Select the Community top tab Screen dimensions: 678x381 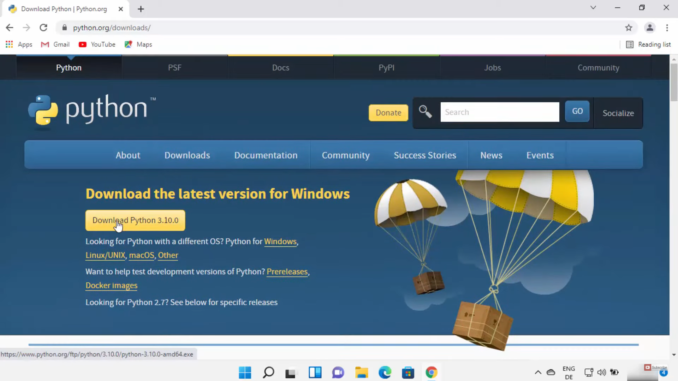(598, 67)
